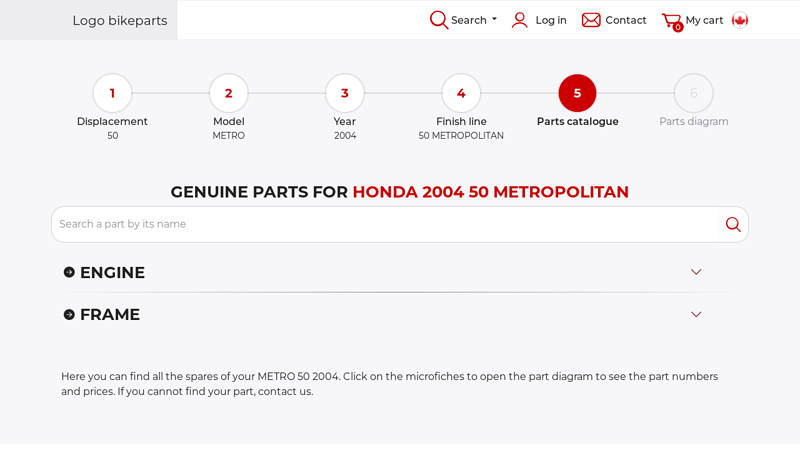Click the magnifier icon in the header

click(x=438, y=20)
